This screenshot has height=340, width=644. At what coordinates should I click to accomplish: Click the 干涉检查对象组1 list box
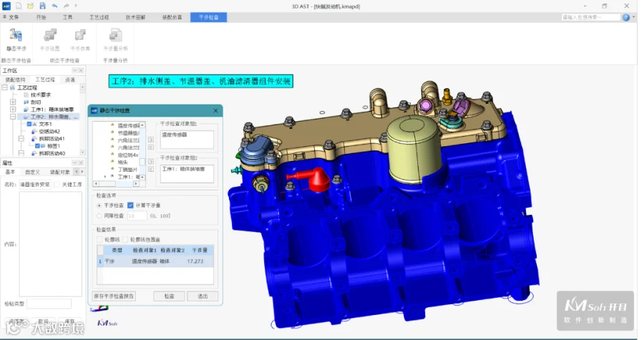tap(187, 140)
